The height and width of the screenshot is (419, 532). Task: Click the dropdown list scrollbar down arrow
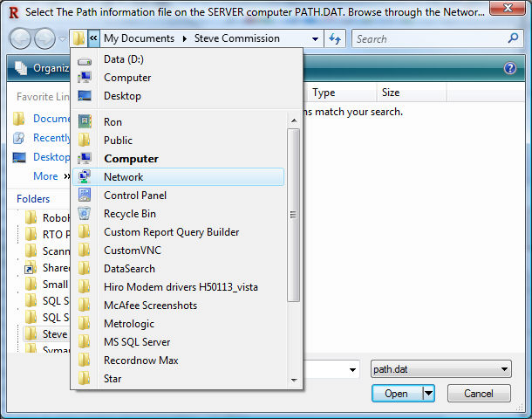coord(294,380)
